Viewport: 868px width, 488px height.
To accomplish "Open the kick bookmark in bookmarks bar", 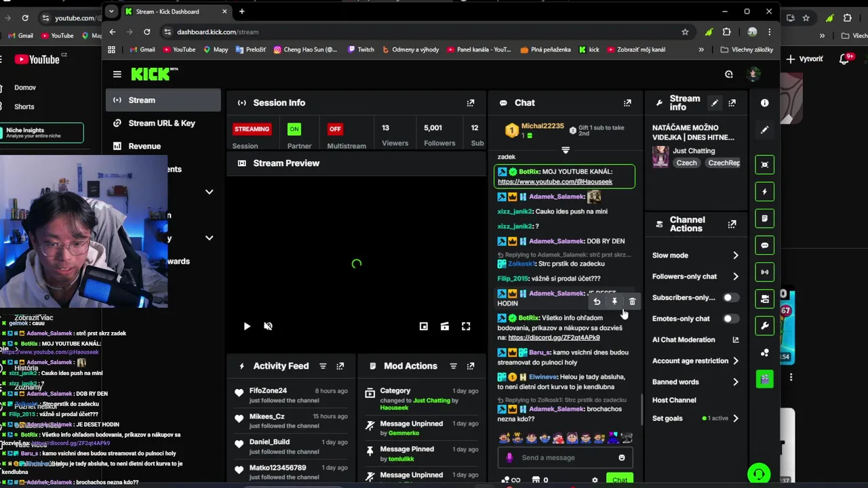I will tap(589, 49).
